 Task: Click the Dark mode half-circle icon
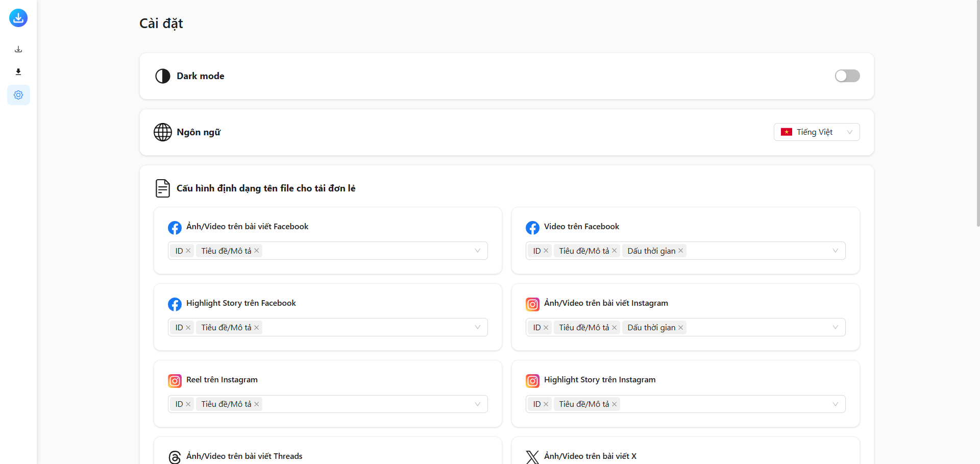point(163,76)
